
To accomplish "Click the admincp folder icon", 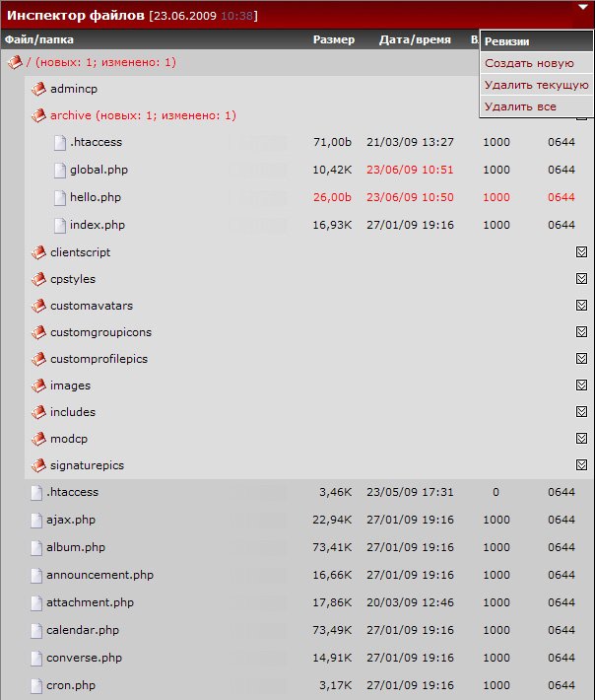I will tap(38, 89).
